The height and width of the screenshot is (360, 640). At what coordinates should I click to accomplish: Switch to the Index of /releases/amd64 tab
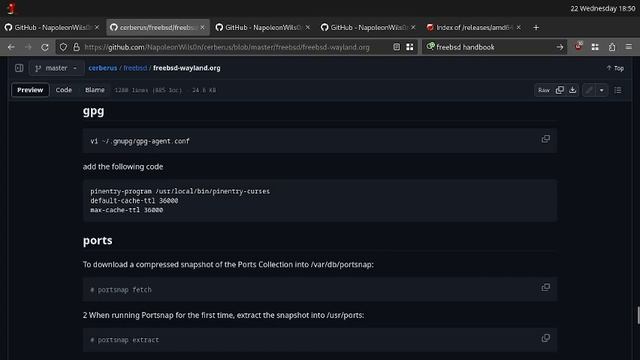(x=473, y=27)
